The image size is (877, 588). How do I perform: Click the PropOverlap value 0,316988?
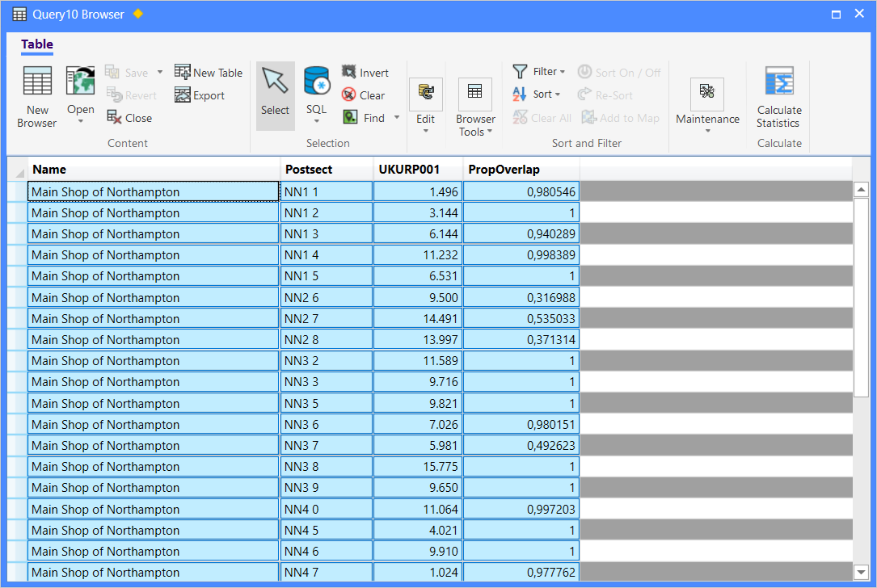pyautogui.click(x=521, y=297)
